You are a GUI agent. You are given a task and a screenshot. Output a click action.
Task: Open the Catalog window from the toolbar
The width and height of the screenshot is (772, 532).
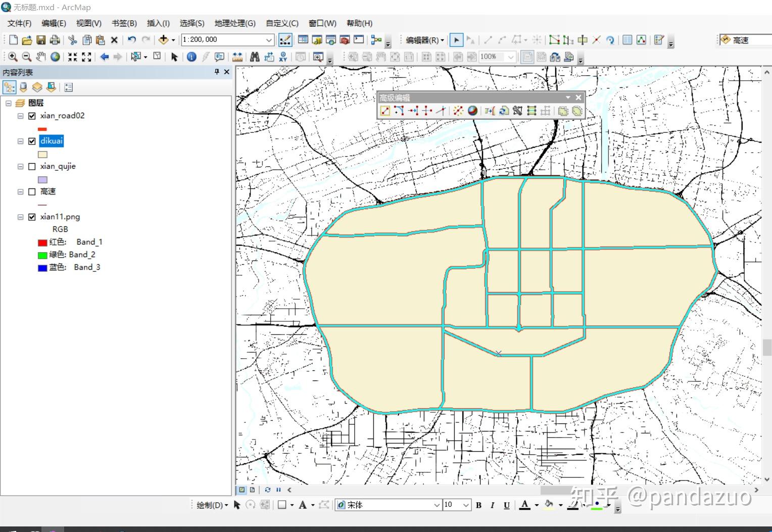[317, 40]
